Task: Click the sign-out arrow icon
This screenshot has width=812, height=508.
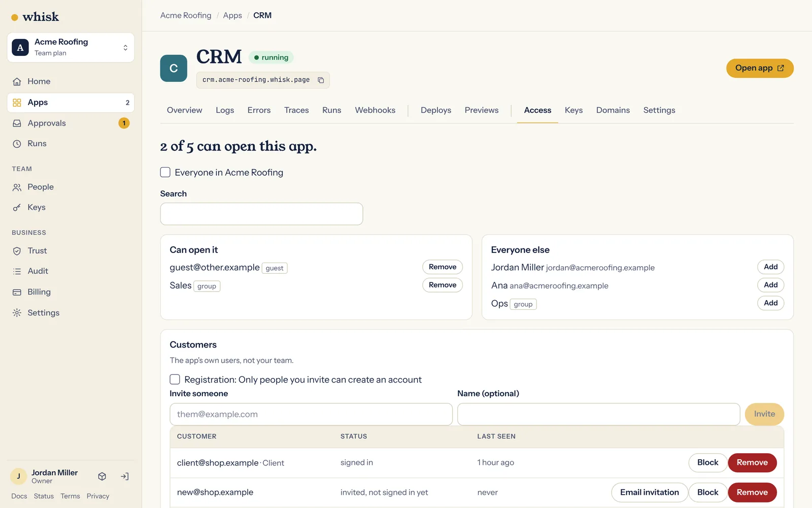Action: click(125, 477)
